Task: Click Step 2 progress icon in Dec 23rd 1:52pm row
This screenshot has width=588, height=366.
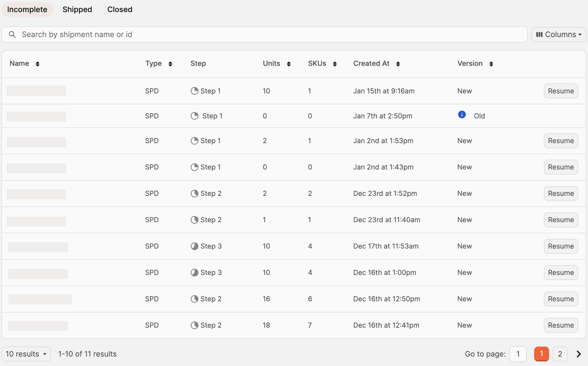Action: coord(195,193)
